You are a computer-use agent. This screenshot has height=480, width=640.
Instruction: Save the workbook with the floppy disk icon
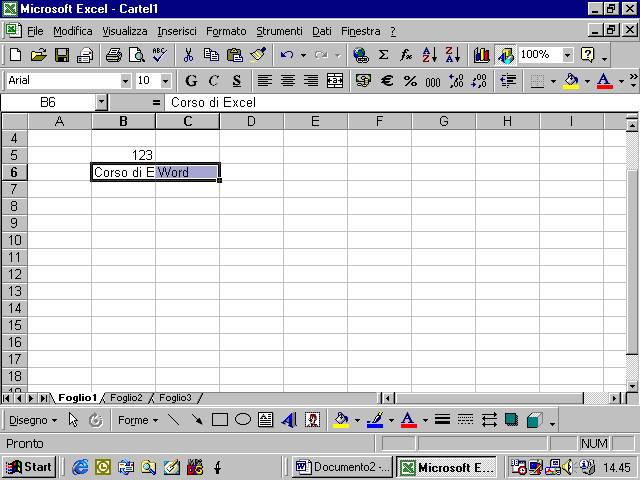pyautogui.click(x=62, y=55)
